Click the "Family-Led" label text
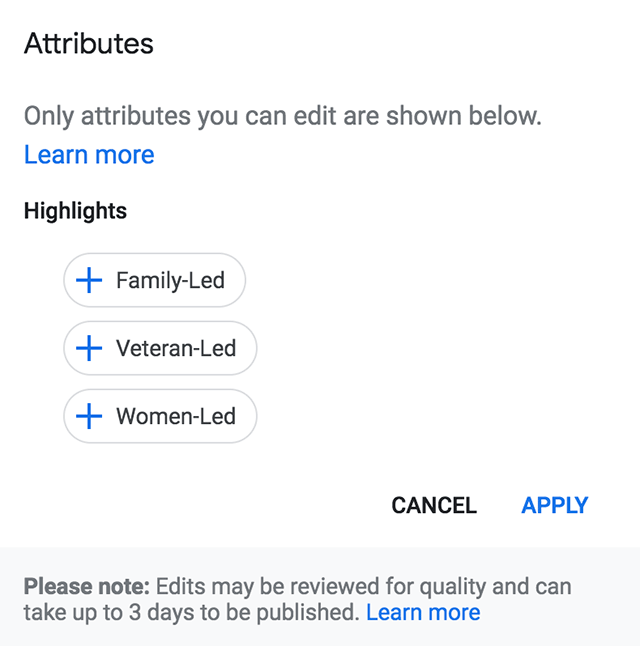The image size is (640, 646). coord(170,281)
